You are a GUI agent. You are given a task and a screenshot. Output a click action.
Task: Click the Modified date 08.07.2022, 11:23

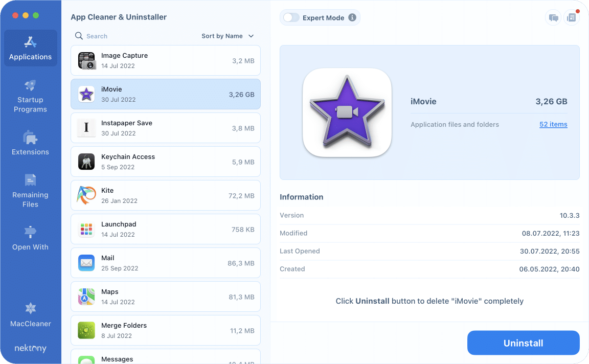pyautogui.click(x=551, y=233)
